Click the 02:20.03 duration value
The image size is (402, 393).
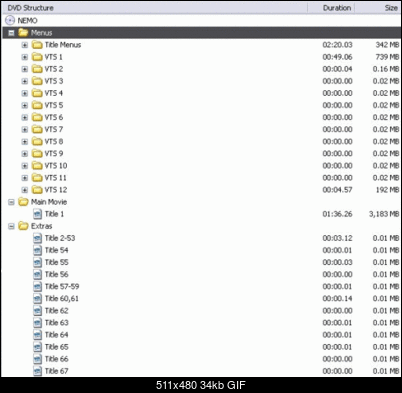tap(337, 45)
